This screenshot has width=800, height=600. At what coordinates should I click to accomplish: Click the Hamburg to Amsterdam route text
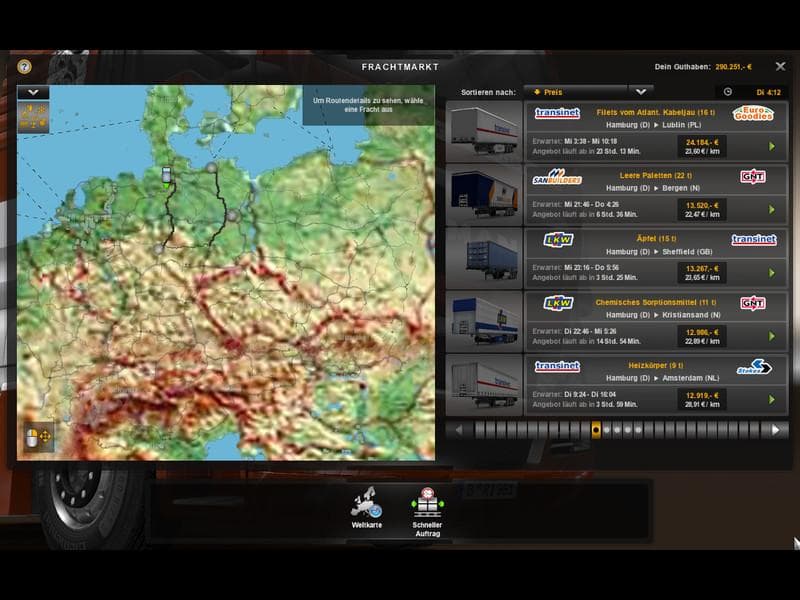(662, 378)
